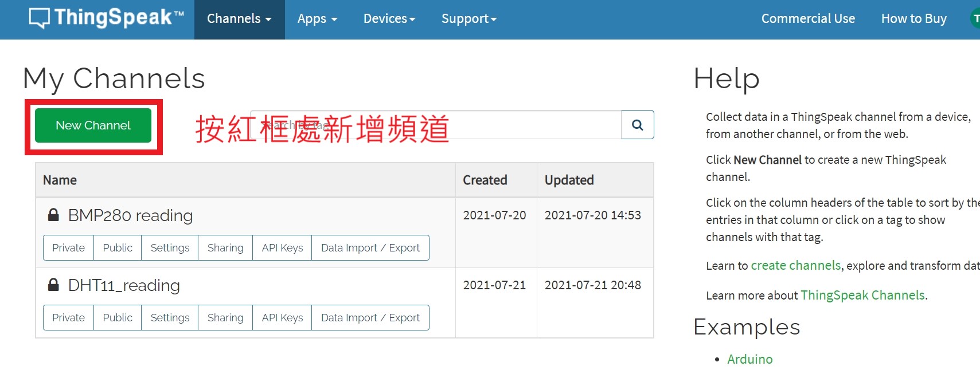Create a New Channel
The height and width of the screenshot is (370, 980).
[93, 125]
